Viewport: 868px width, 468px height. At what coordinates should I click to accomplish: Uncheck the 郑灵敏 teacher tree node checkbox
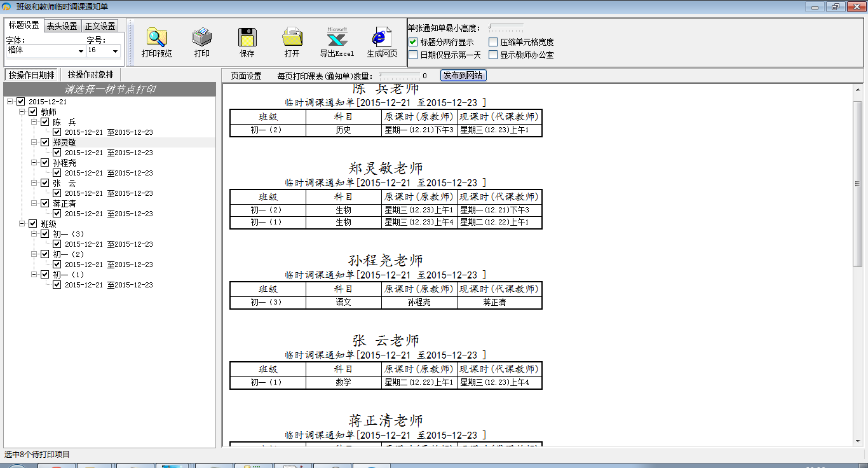45,142
